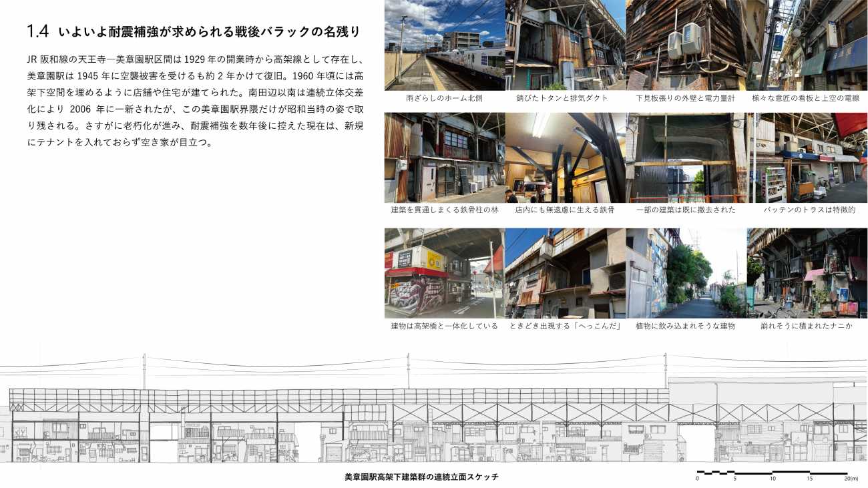Open the photo above ときどき出現する「へっこんだ」
Image resolution: width=868 pixels, height=488 pixels.
click(565, 273)
